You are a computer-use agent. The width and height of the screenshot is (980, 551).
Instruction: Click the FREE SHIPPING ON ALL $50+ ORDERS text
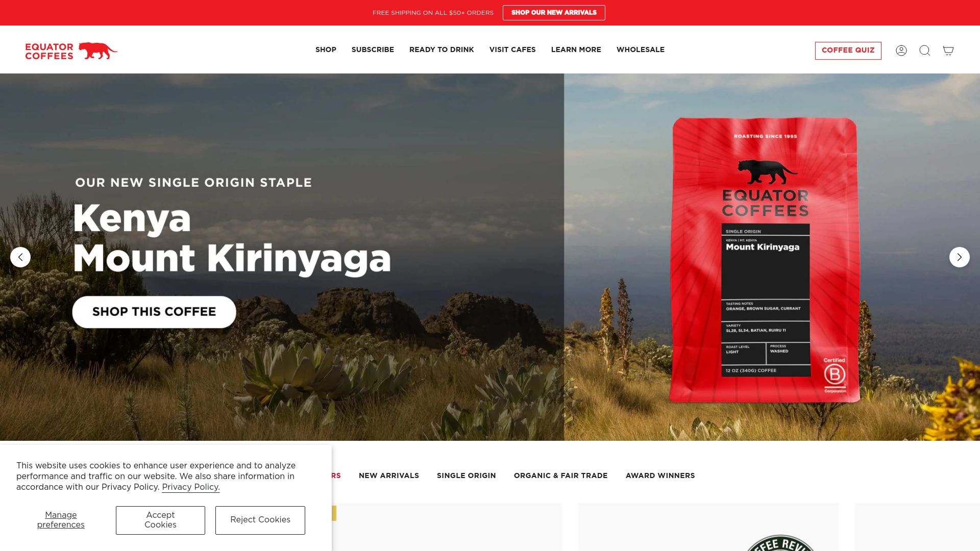click(x=433, y=13)
